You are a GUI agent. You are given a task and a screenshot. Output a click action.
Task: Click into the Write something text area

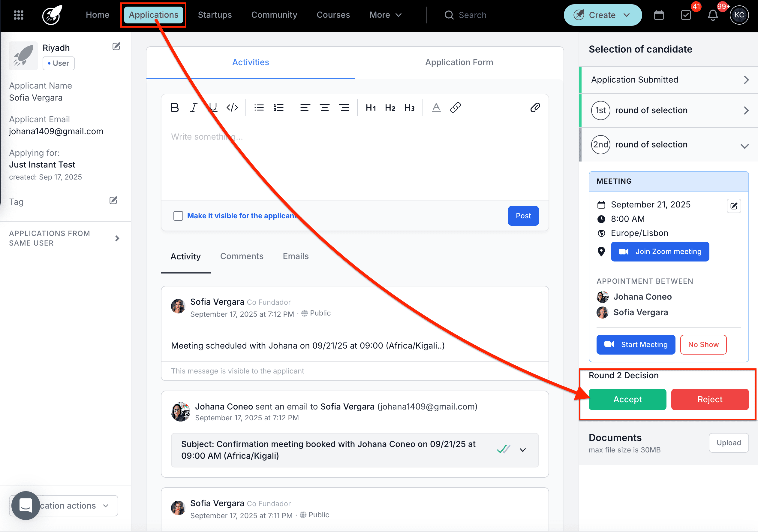coord(355,160)
